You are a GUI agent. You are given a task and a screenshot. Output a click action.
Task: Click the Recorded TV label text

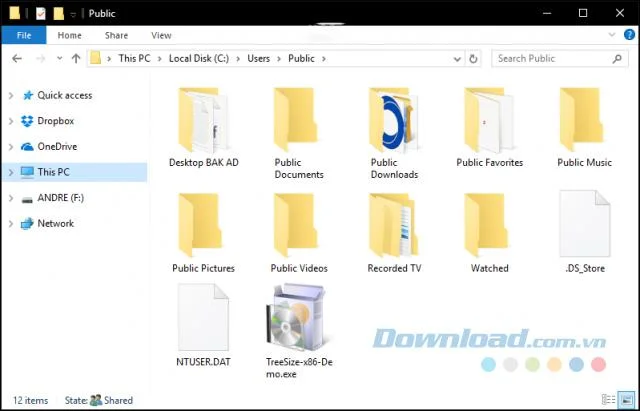(394, 269)
